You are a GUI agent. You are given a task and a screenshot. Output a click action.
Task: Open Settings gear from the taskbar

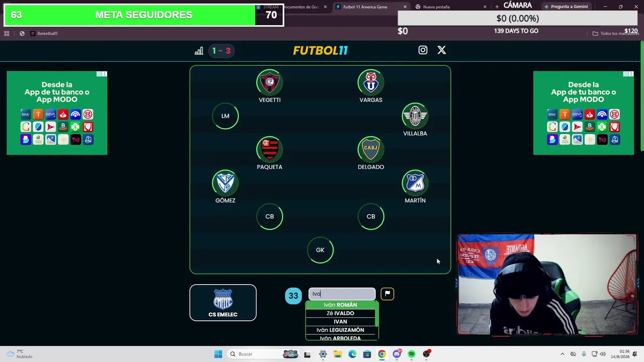323,354
